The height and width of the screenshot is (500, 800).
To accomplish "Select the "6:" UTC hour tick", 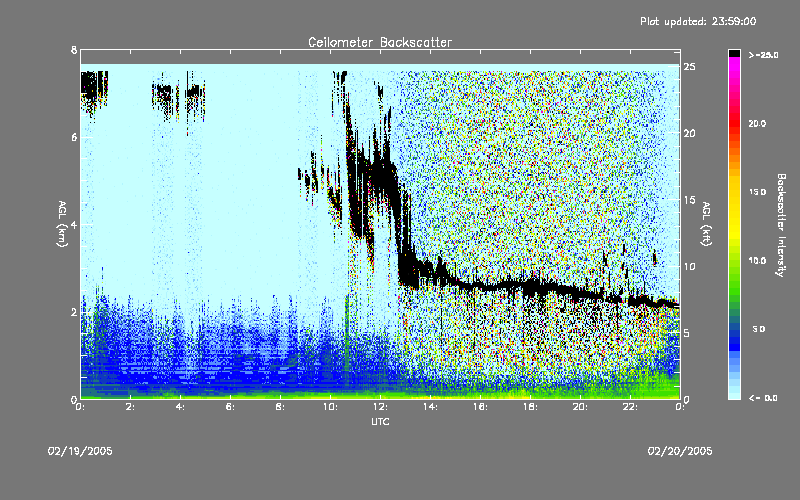I will (231, 407).
